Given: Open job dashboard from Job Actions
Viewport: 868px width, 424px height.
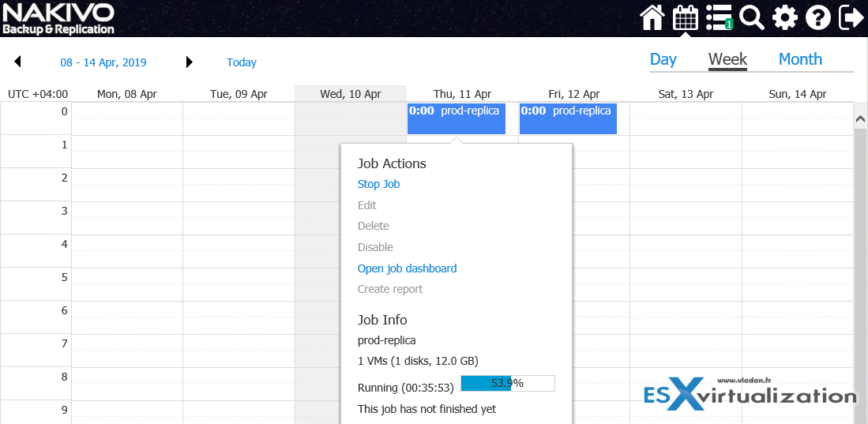Looking at the screenshot, I should (x=407, y=268).
